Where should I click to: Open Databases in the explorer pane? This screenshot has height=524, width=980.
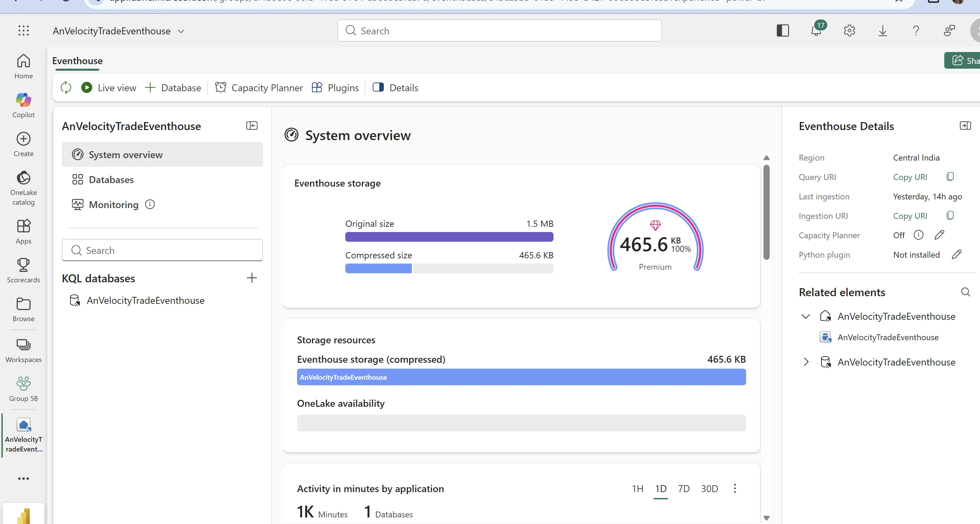point(162,180)
